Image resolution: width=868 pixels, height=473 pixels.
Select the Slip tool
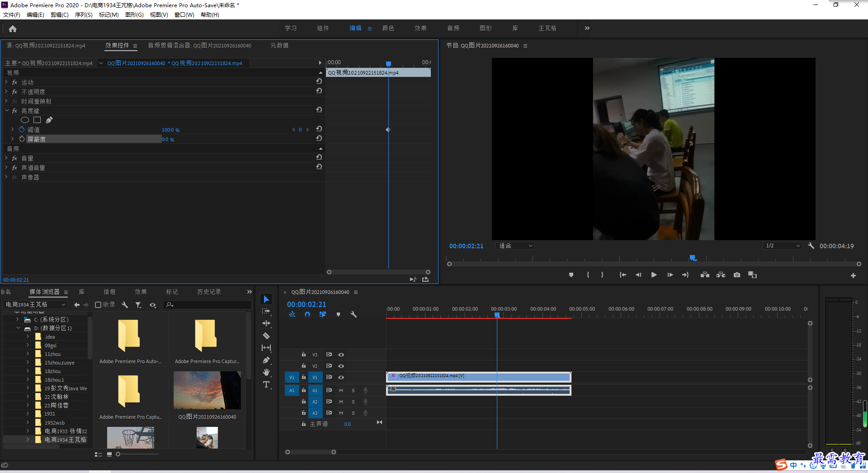pyautogui.click(x=266, y=348)
